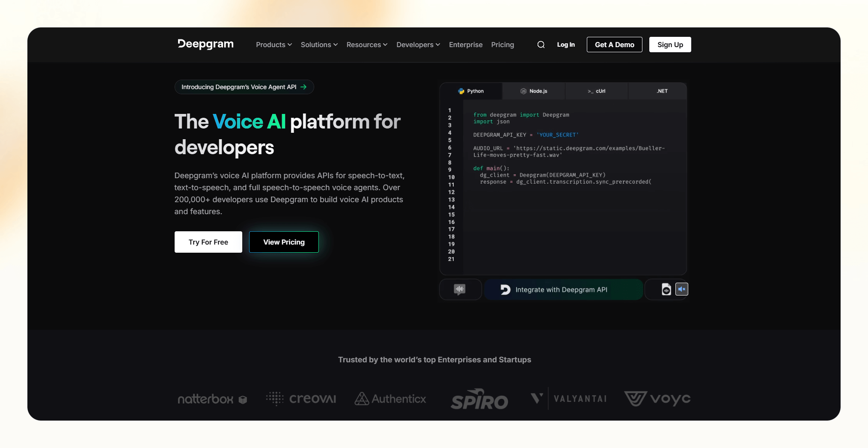Click the Deepgram logo in the header

click(x=205, y=45)
